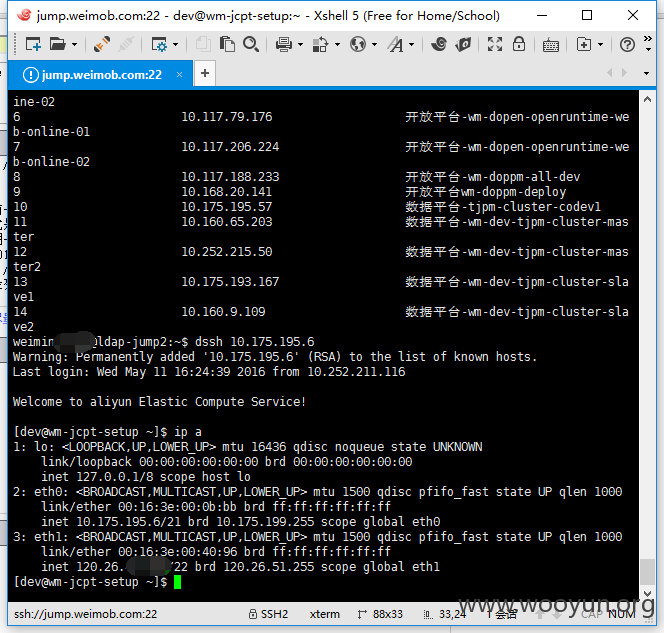This screenshot has height=633, width=664.
Task: Lock the screen with padlock icon
Action: tap(519, 44)
